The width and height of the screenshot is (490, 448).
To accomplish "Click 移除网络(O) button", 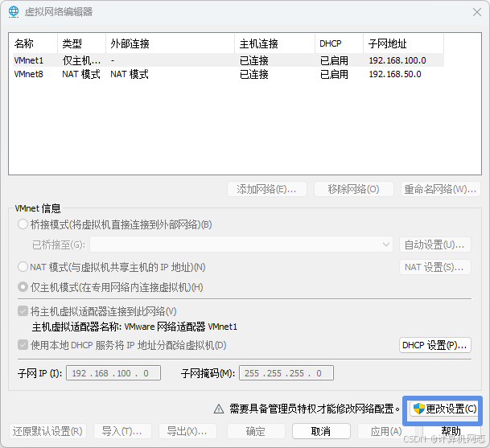I will click(353, 189).
